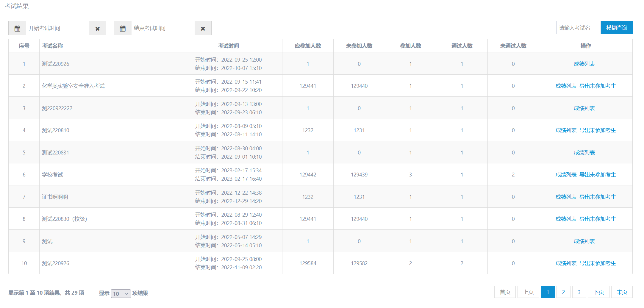Click the 未通过人数 column header
644x308 pixels.
click(x=513, y=46)
